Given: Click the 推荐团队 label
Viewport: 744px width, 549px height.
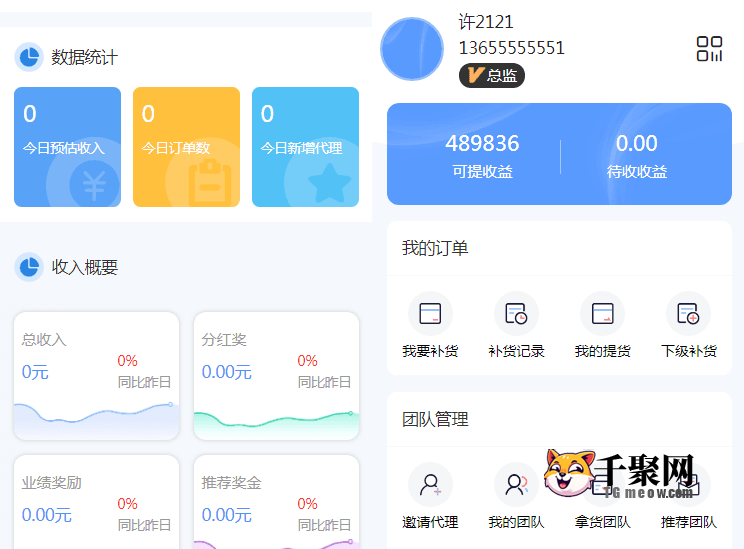Looking at the screenshot, I should 688,522.
